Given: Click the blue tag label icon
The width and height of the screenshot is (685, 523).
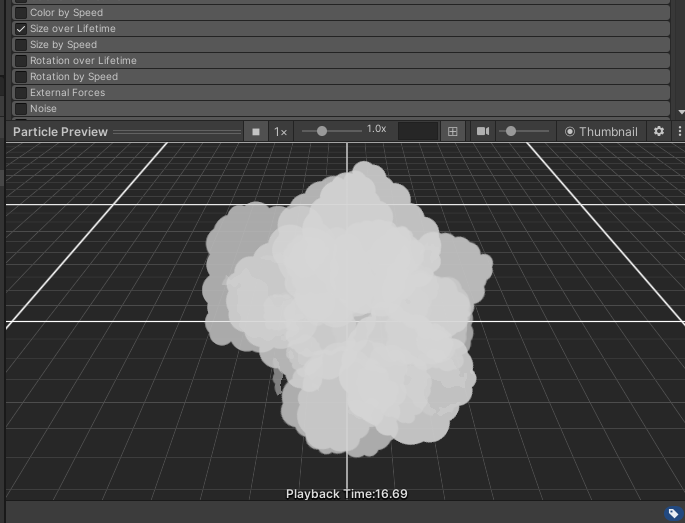Looking at the screenshot, I should tap(674, 513).
